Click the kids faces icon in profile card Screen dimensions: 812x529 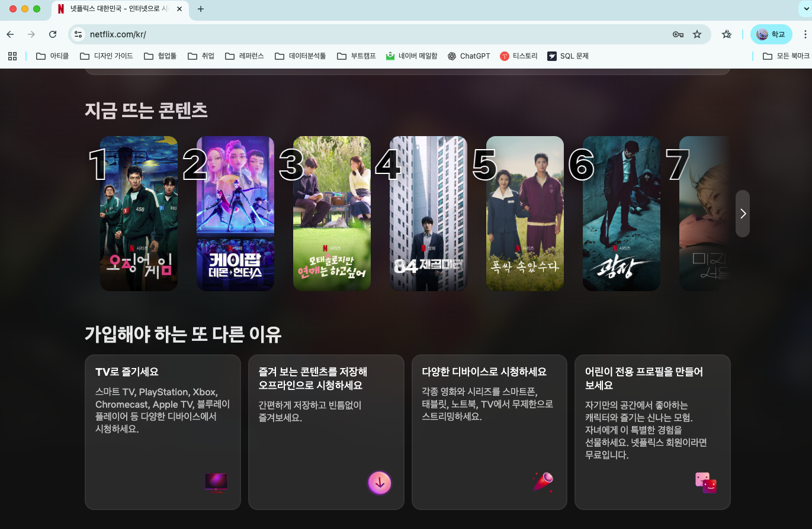point(706,483)
